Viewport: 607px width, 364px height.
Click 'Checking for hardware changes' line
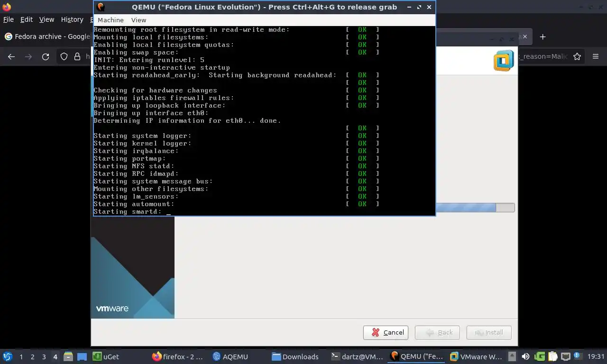point(155,90)
